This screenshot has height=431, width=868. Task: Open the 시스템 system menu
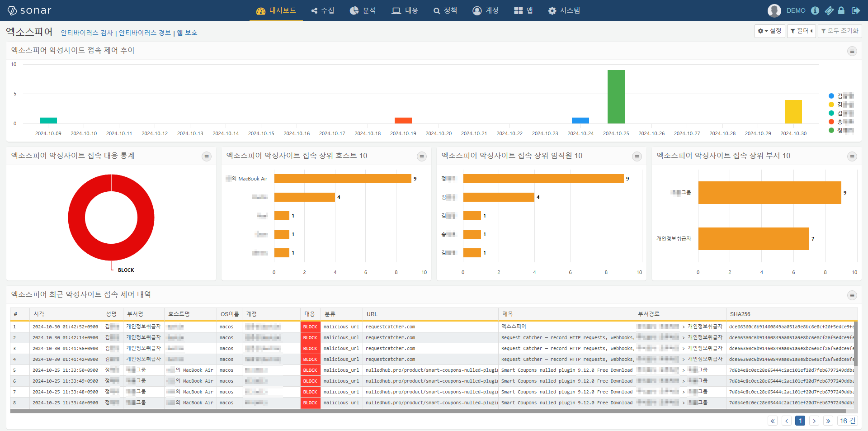(564, 10)
